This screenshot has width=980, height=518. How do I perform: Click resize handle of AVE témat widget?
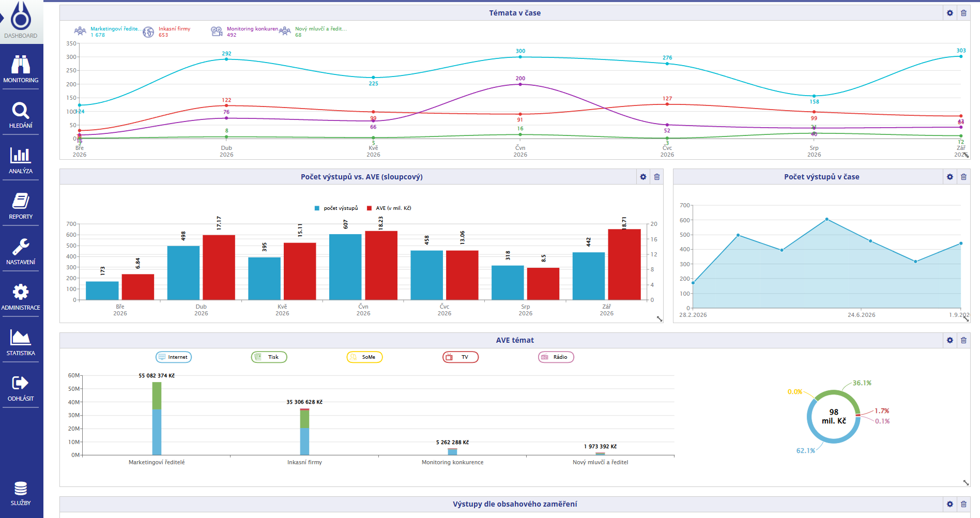pyautogui.click(x=966, y=482)
